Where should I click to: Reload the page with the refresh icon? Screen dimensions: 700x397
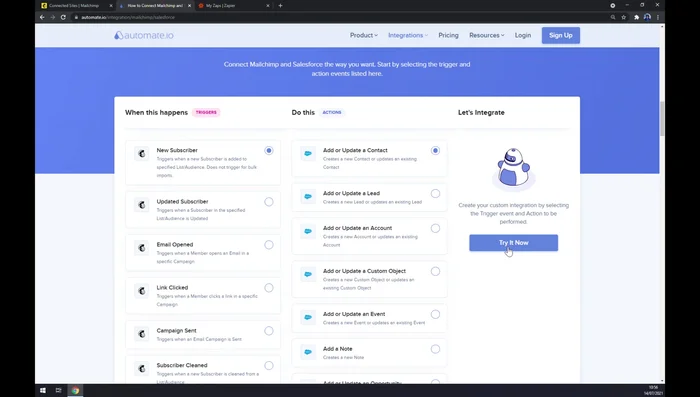(x=63, y=17)
